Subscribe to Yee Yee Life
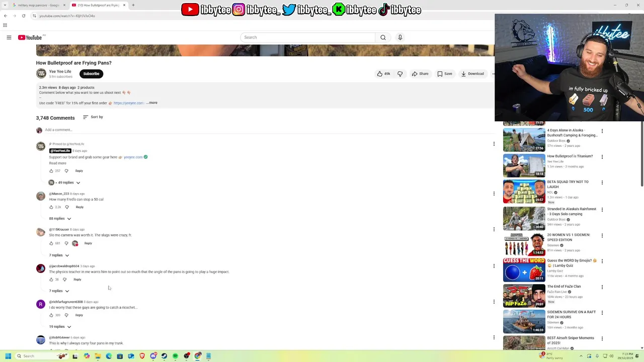The image size is (644, 362). (91, 74)
